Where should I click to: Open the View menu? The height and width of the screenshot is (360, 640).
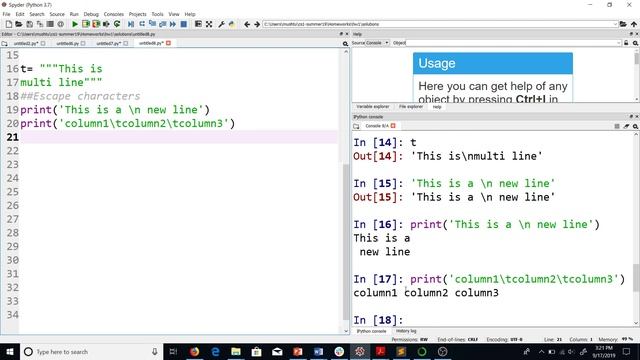click(174, 14)
